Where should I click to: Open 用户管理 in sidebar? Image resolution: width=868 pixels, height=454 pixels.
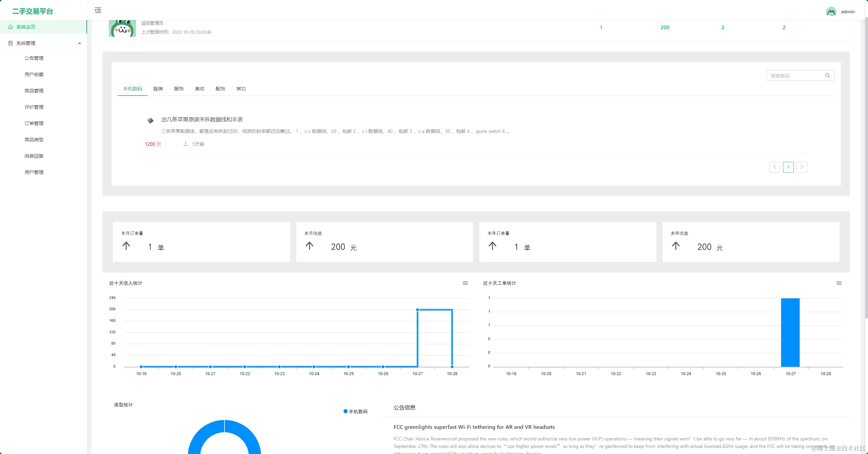click(34, 172)
